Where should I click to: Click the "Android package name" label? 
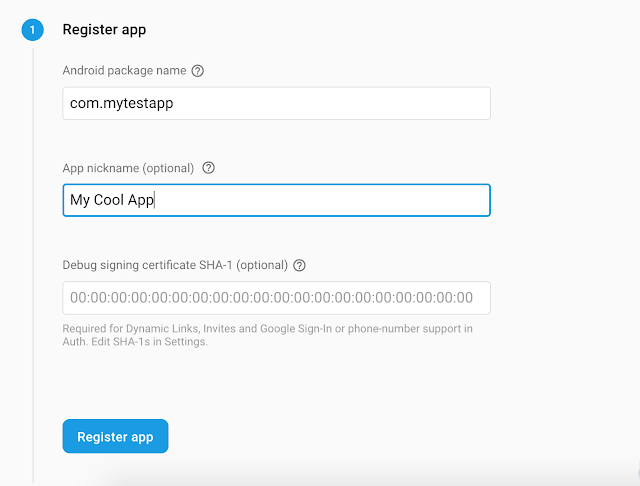coord(124,71)
